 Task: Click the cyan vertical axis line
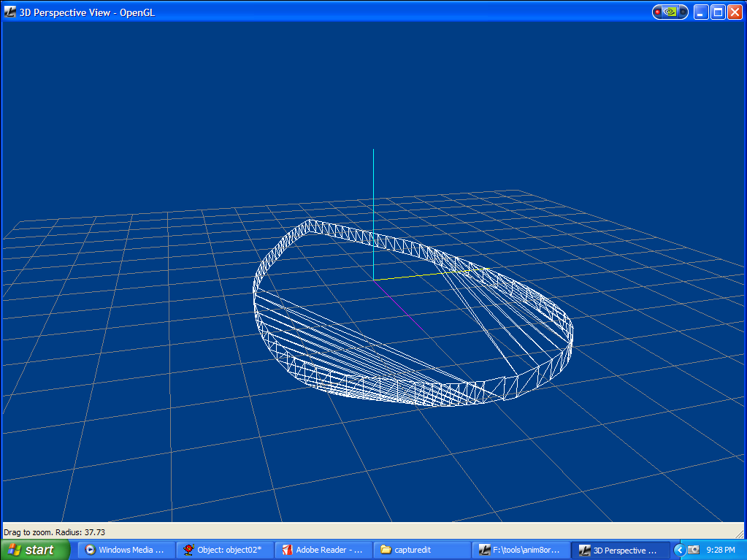pos(374,214)
